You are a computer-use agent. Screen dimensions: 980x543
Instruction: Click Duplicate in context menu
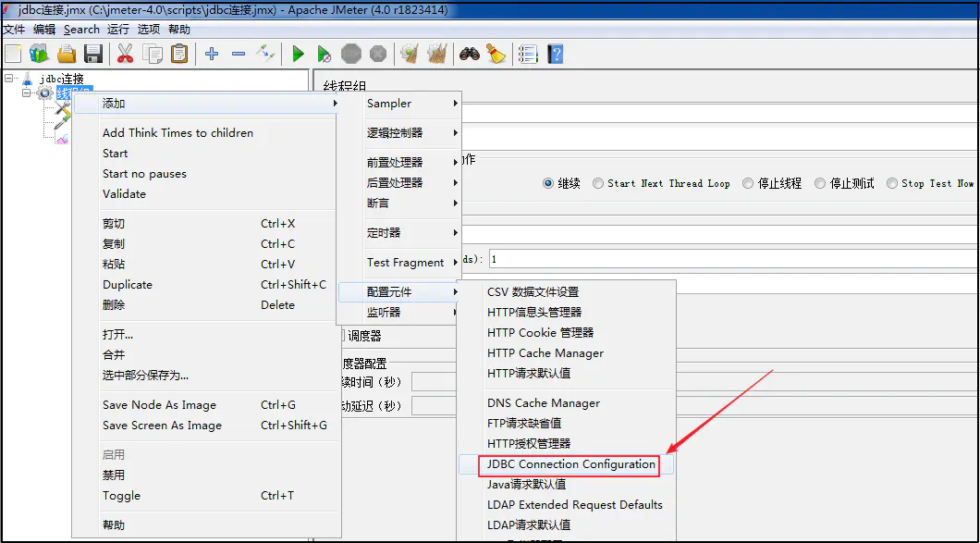coord(205,285)
